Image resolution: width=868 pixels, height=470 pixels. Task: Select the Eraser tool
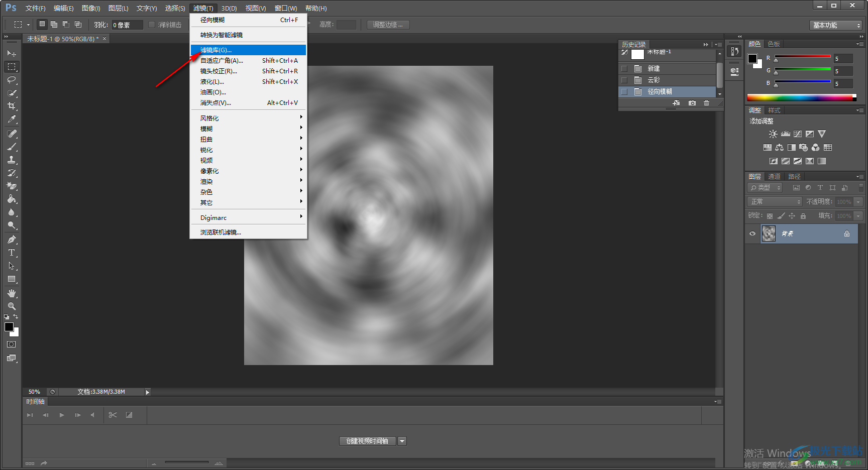(x=12, y=186)
